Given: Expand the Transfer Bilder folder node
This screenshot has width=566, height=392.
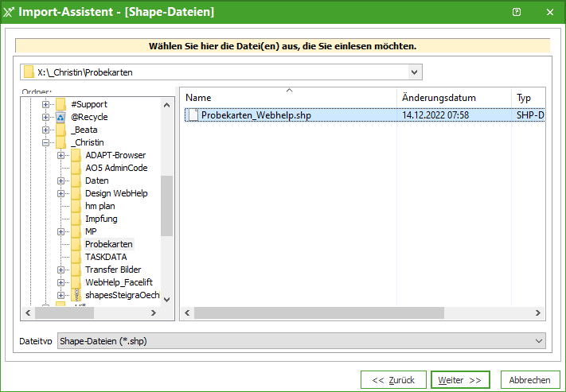Looking at the screenshot, I should [61, 270].
